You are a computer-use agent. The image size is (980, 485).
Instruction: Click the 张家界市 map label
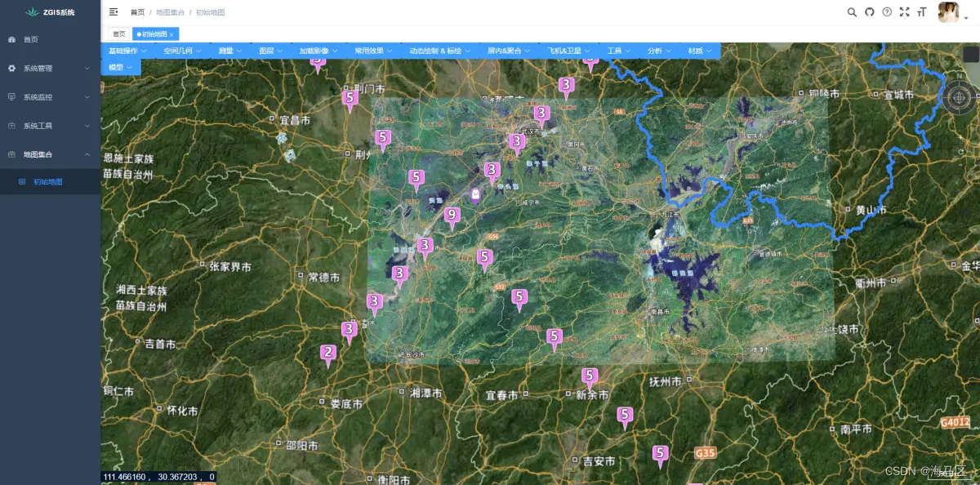(229, 266)
